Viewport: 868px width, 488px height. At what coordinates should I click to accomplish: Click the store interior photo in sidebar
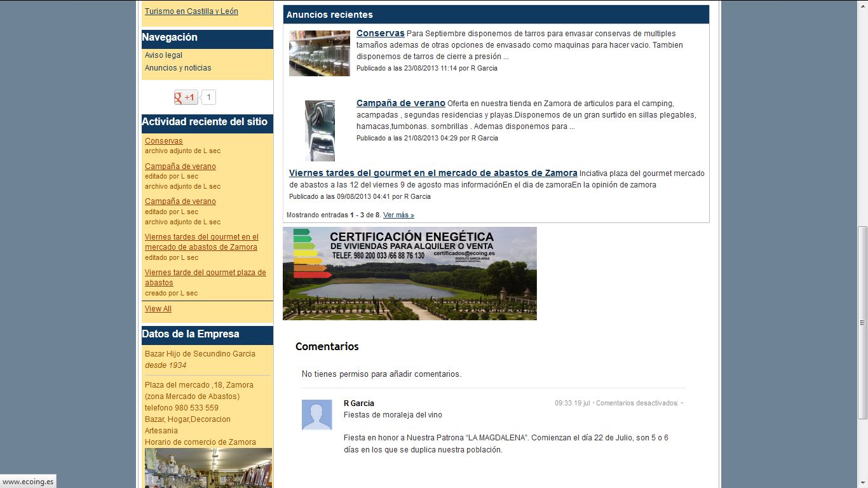tap(208, 468)
